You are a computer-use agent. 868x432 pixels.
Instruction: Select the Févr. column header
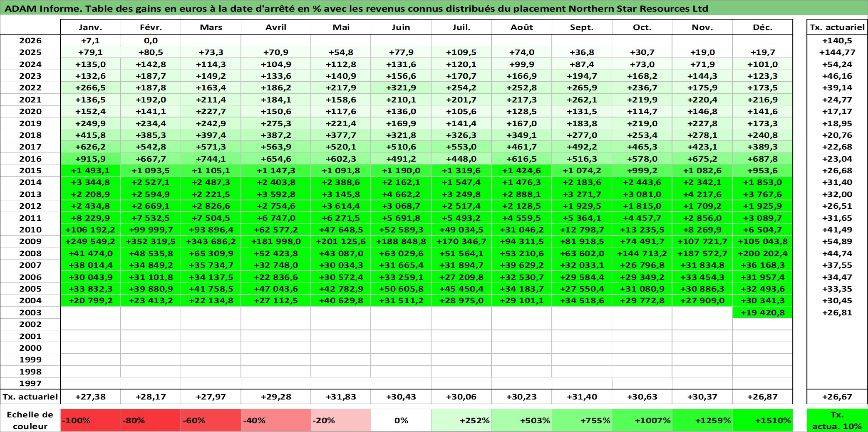click(x=151, y=27)
